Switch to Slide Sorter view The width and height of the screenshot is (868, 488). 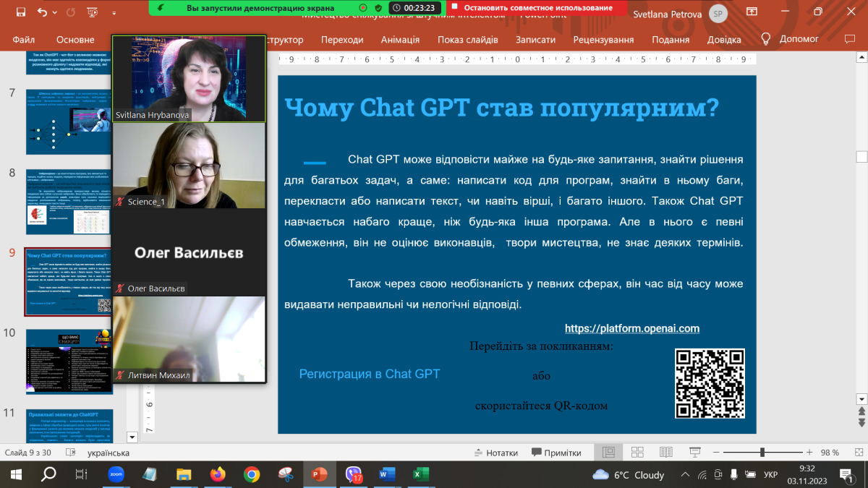point(638,453)
